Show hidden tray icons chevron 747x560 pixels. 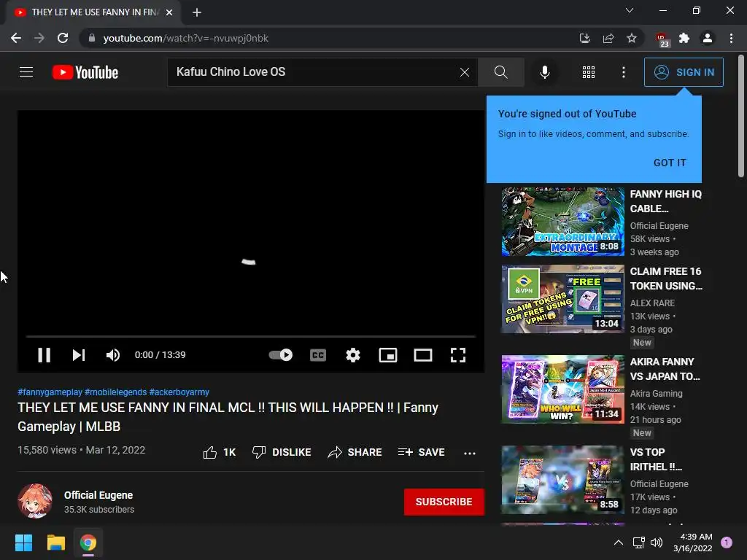coord(619,542)
